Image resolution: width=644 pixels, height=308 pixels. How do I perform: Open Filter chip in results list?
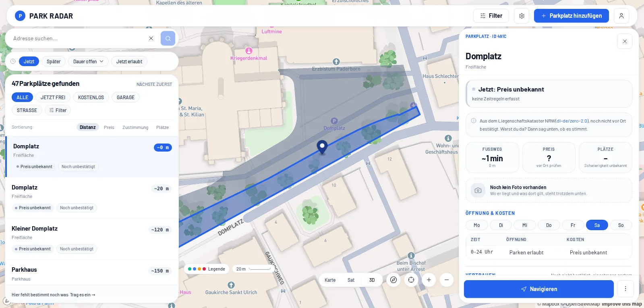58,110
